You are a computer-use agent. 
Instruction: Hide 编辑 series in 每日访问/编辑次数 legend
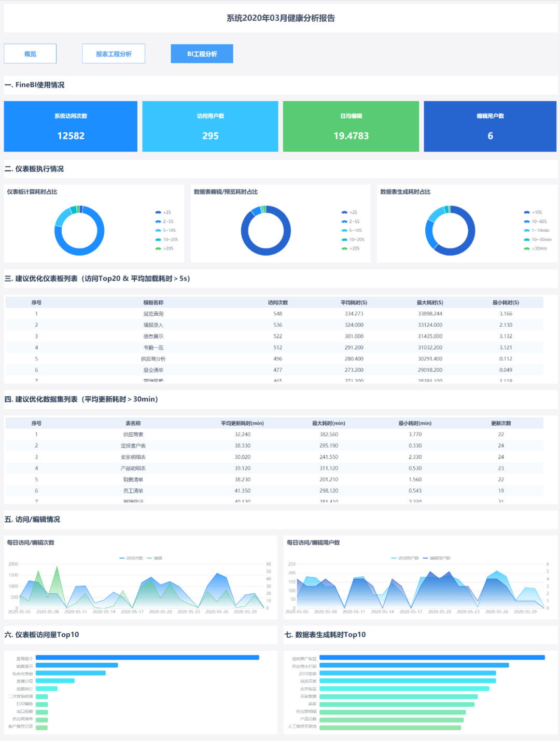(150, 558)
